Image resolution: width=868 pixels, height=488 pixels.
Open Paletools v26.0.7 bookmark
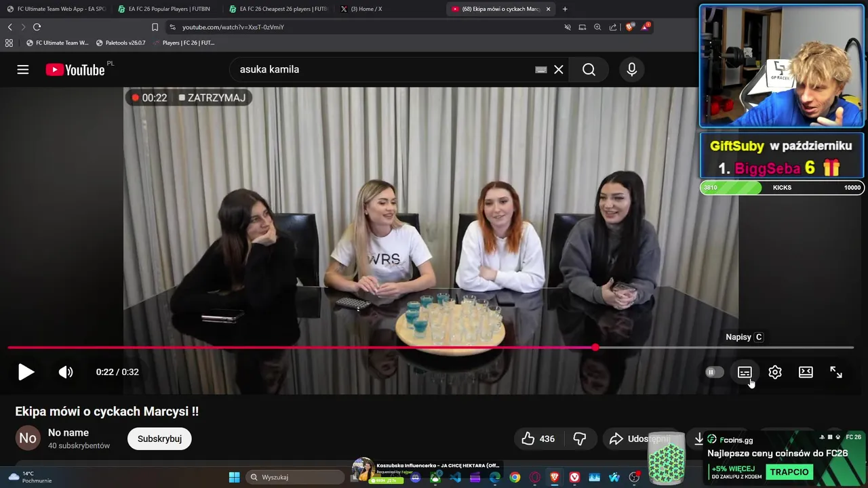click(x=121, y=43)
